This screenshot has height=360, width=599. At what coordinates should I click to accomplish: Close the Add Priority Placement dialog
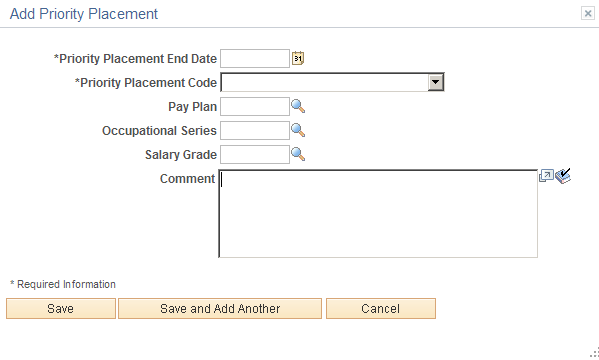click(x=588, y=14)
